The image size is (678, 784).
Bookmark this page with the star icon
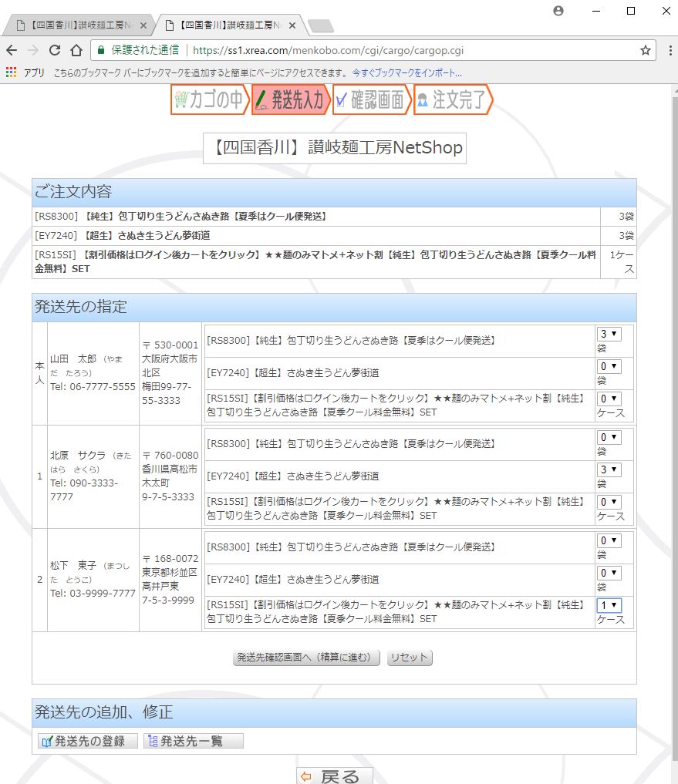pyautogui.click(x=646, y=50)
